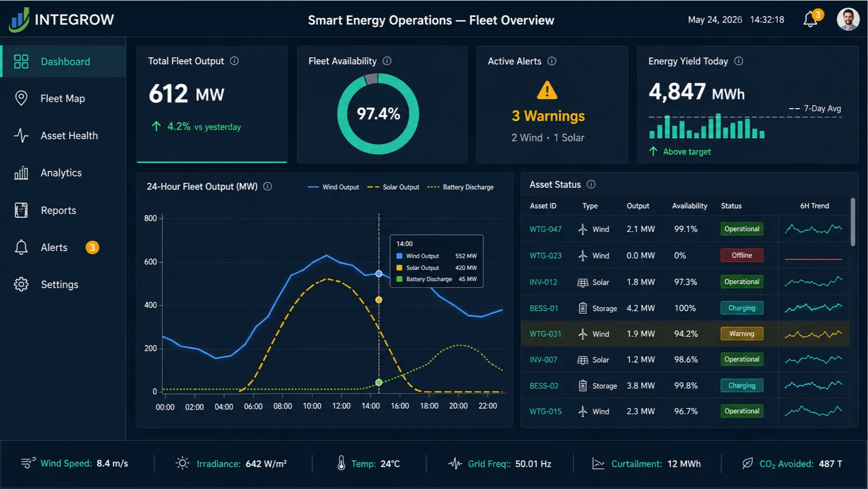Open asset INV-012

click(x=543, y=282)
